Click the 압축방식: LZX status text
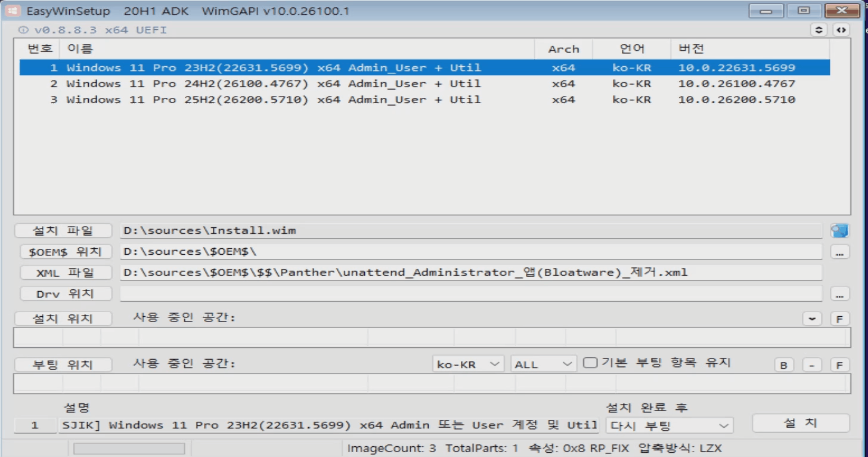The width and height of the screenshot is (868, 457). [680, 448]
